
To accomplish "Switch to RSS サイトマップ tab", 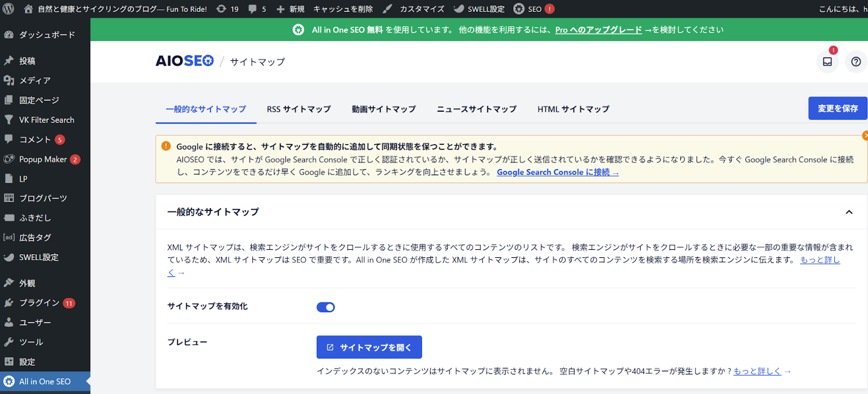I will [298, 109].
